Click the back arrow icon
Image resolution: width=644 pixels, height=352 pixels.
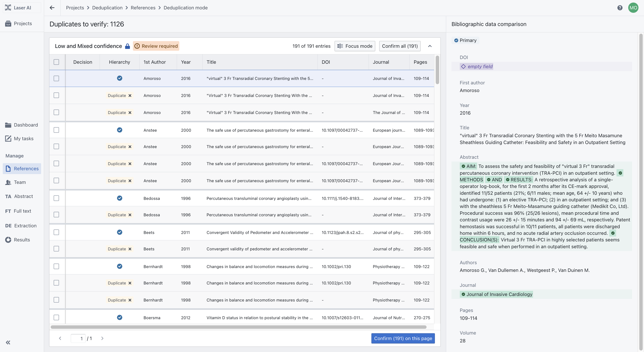coord(52,8)
